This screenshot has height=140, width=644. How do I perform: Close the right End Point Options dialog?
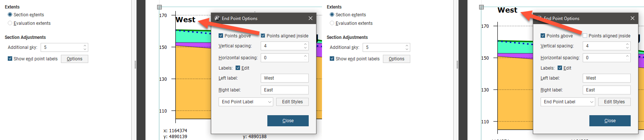coord(633,18)
